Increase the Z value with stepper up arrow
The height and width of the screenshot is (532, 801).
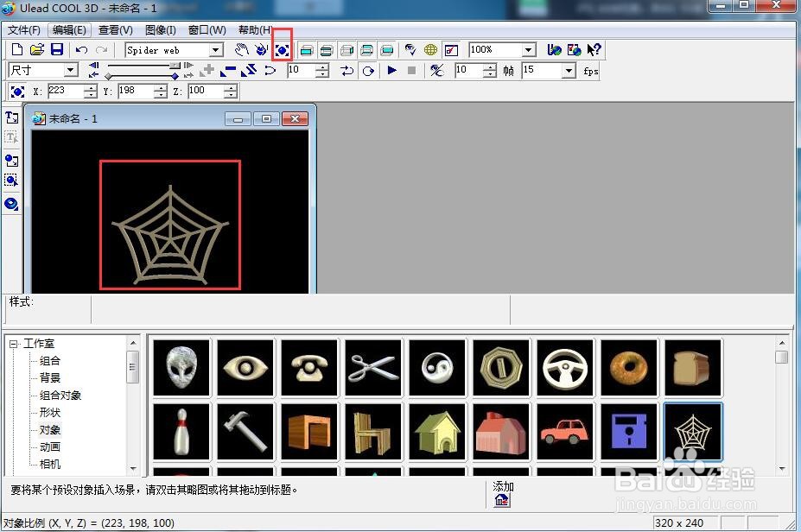[231, 88]
